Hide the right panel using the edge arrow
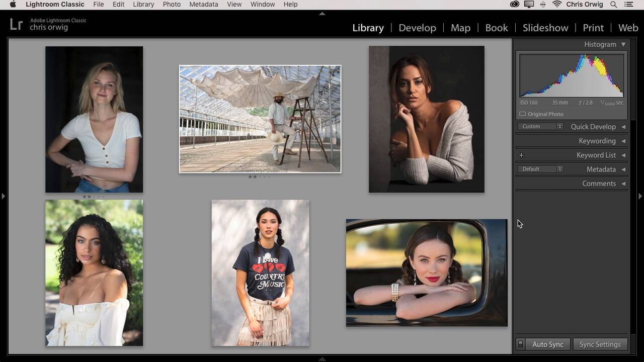This screenshot has height=362, width=644. [640, 196]
